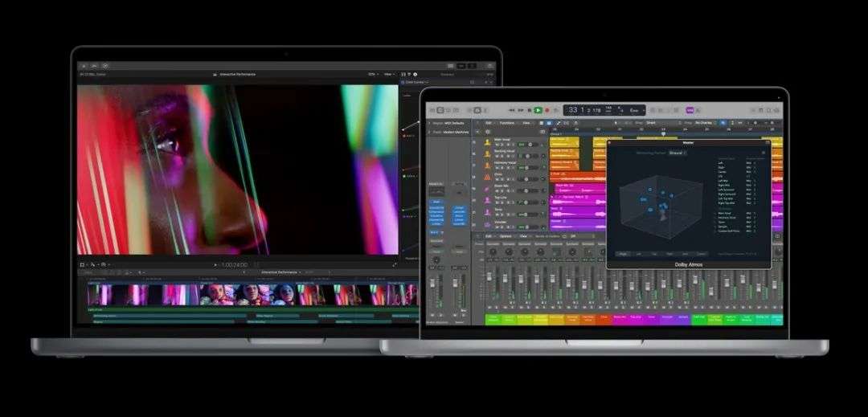Select the Main Vocal track instrument icon
The width and height of the screenshot is (868, 417).
(x=487, y=144)
